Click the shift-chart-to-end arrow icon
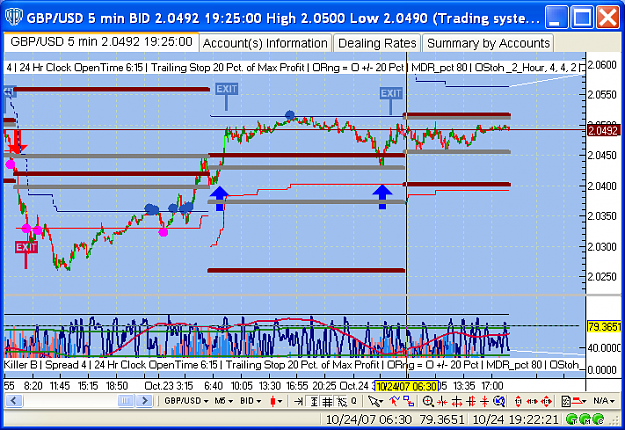Image resolution: width=625 pixels, height=430 pixels. click(x=298, y=401)
